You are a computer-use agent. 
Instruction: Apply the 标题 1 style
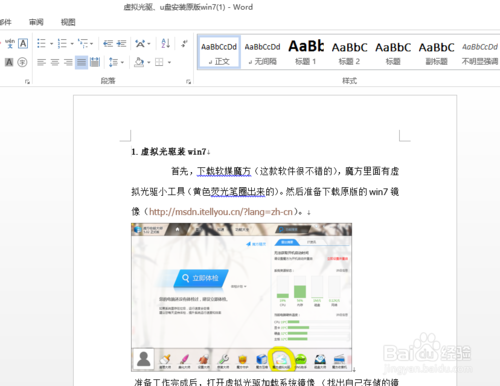306,52
